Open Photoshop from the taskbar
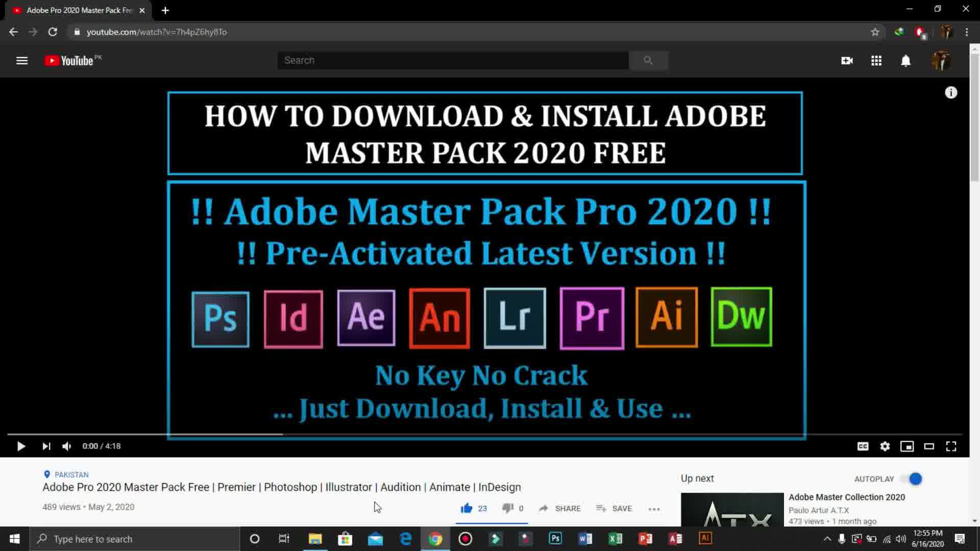 [555, 539]
